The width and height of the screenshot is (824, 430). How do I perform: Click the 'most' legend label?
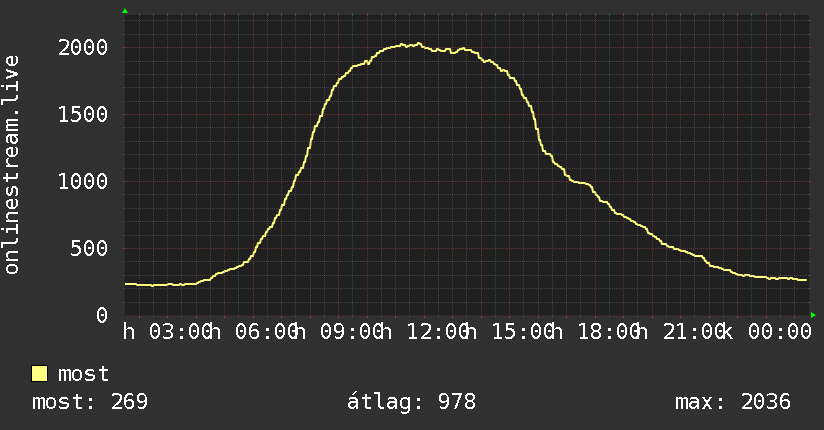(84, 374)
